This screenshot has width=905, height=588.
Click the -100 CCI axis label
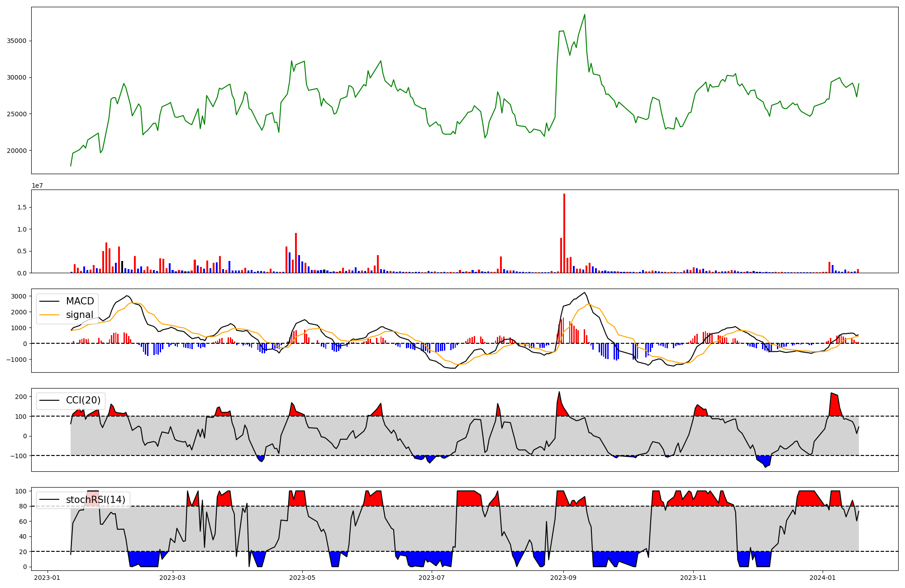(18, 456)
